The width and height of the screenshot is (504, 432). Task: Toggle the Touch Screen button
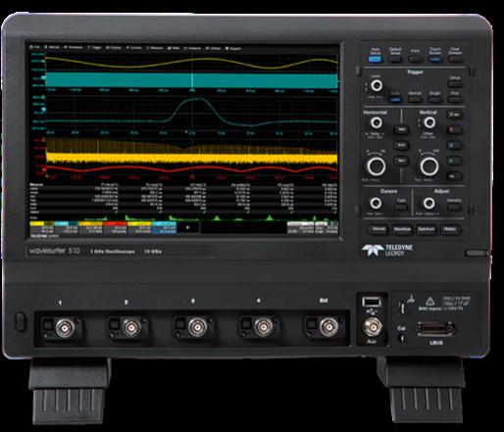pos(435,60)
